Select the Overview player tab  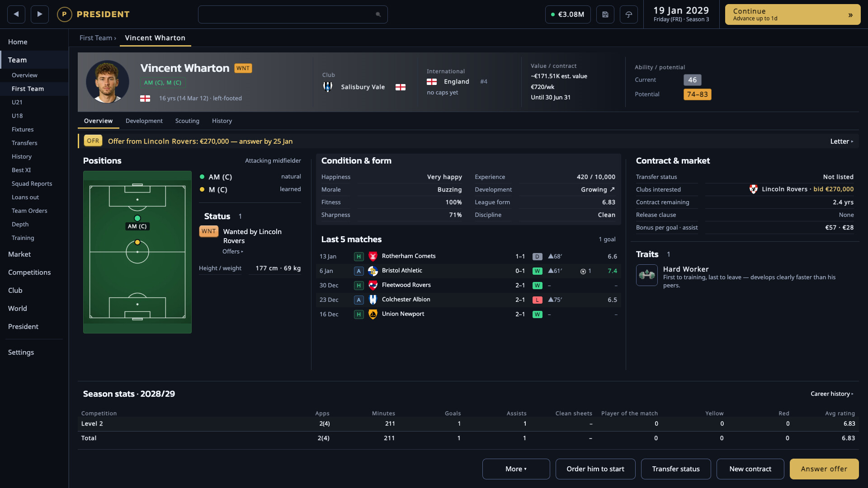click(x=98, y=121)
